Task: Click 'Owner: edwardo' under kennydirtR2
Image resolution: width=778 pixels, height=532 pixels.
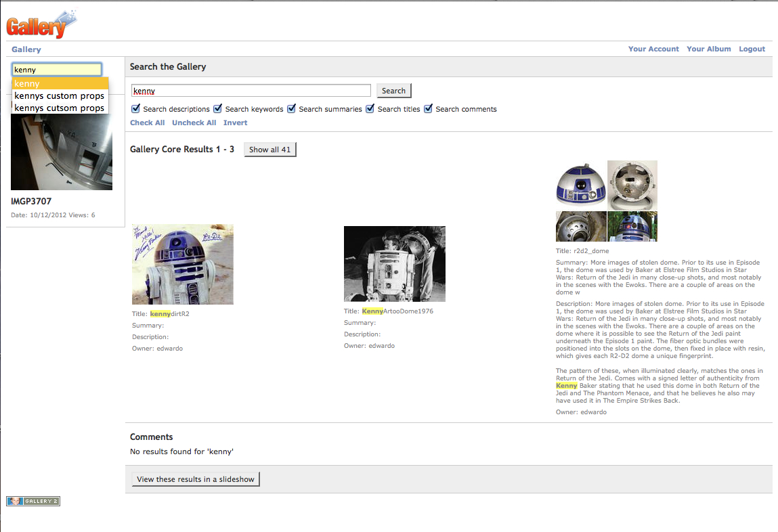Action: coord(157,349)
